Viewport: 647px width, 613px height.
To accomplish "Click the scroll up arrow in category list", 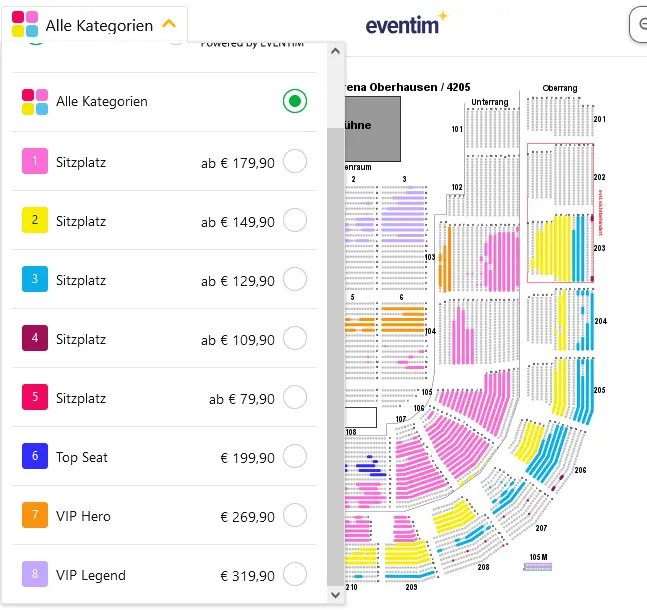I will (x=335, y=51).
